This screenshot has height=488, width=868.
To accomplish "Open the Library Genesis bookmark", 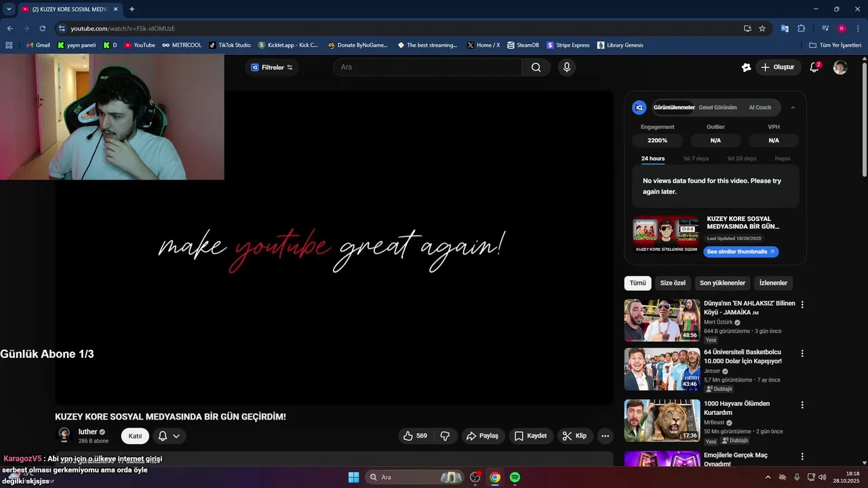I will [620, 45].
